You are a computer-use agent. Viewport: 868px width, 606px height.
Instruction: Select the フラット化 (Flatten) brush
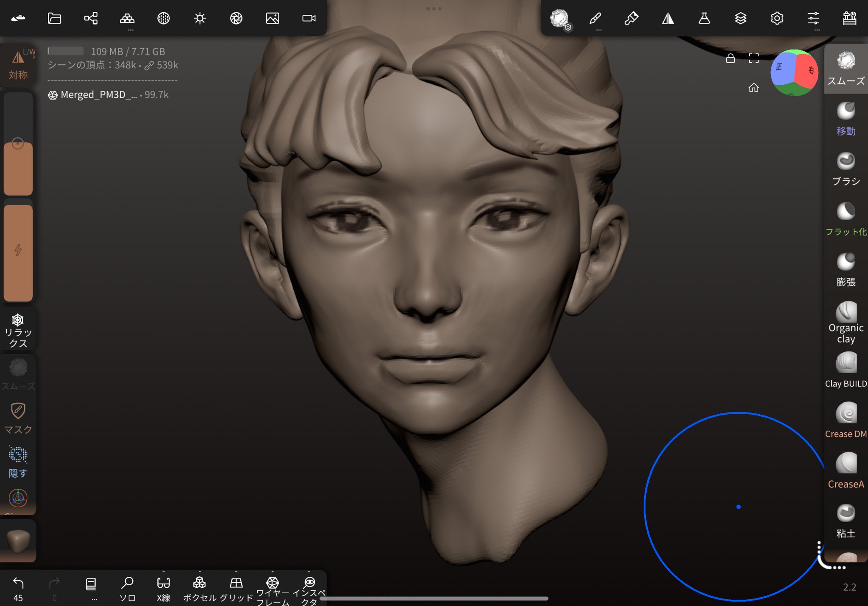click(846, 219)
